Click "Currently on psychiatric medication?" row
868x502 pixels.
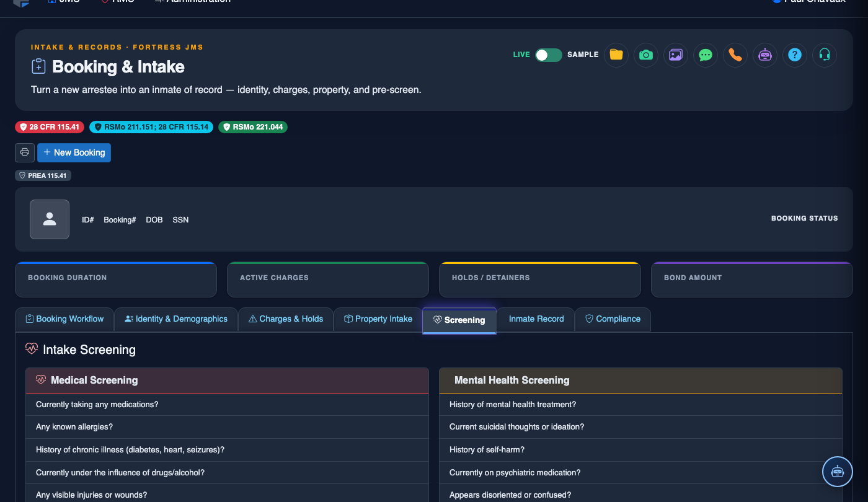click(x=640, y=473)
